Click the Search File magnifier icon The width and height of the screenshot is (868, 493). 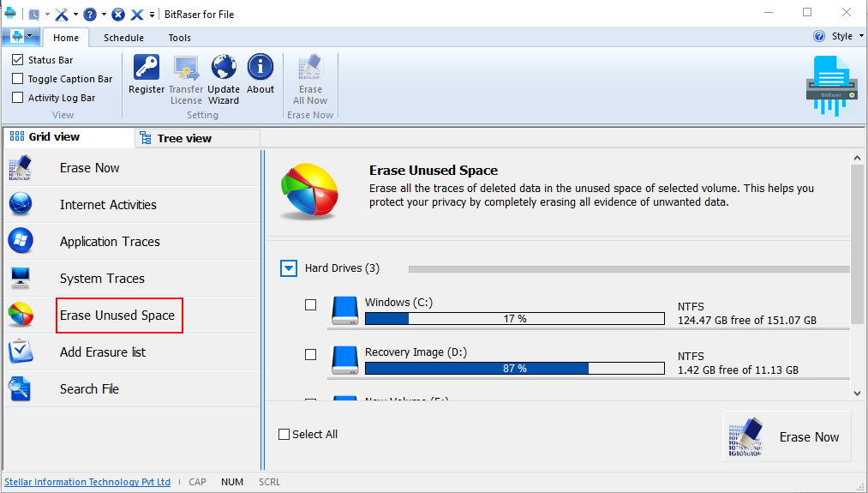click(20, 389)
